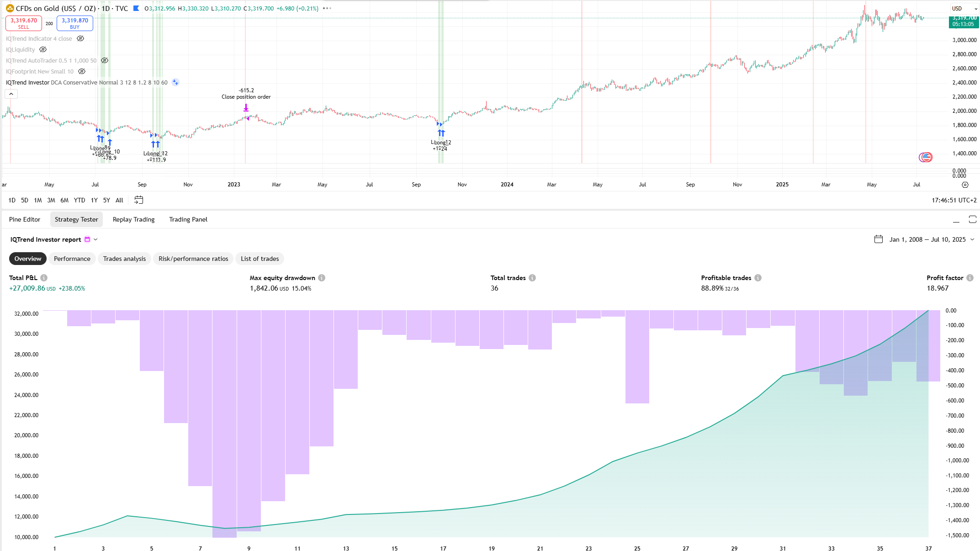Select the 1D time range
The image size is (980, 551).
coord(12,200)
